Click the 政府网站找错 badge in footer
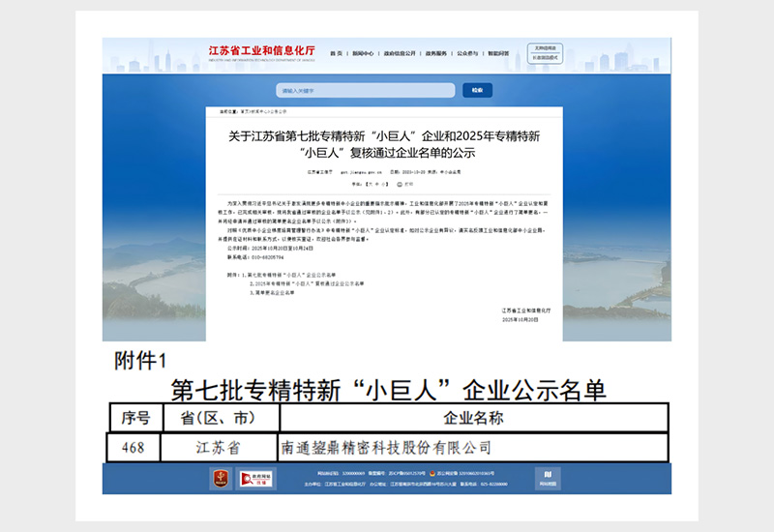This screenshot has height=532, width=774. click(x=255, y=479)
